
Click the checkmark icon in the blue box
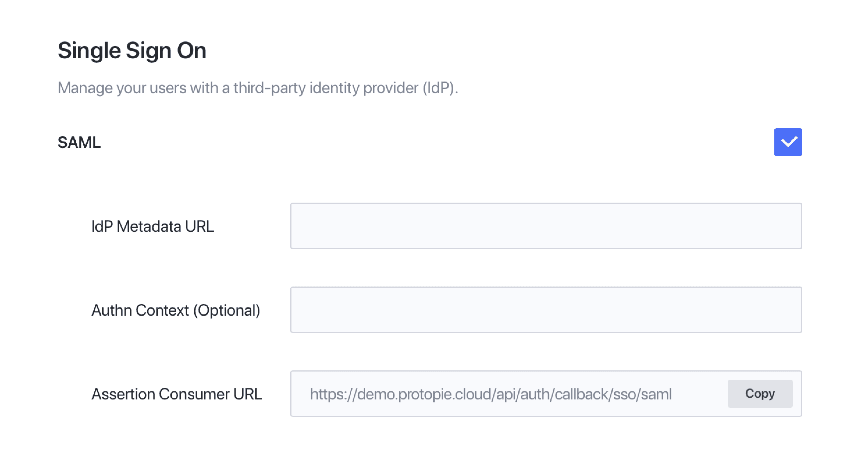pos(788,142)
